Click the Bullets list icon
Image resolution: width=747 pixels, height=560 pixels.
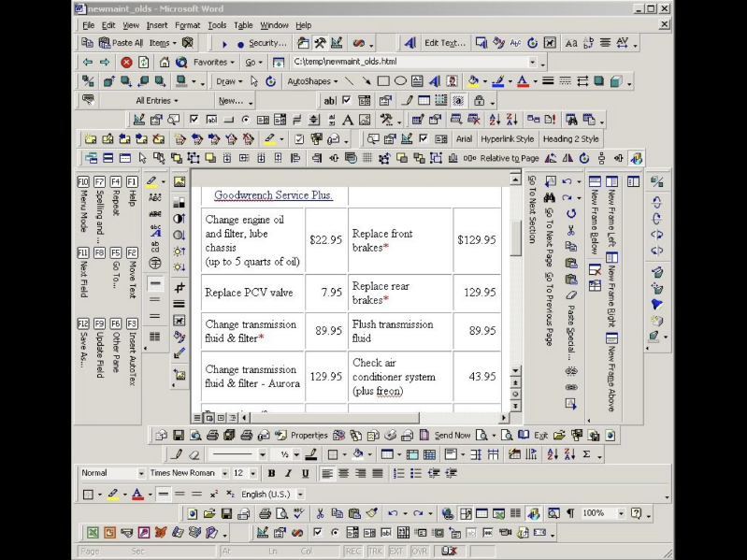point(416,473)
